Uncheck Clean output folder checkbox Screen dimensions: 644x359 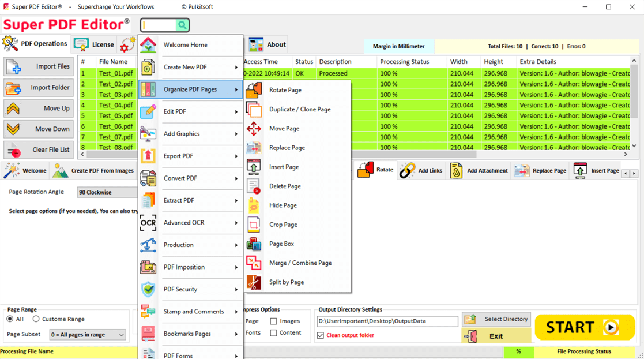[x=321, y=335]
